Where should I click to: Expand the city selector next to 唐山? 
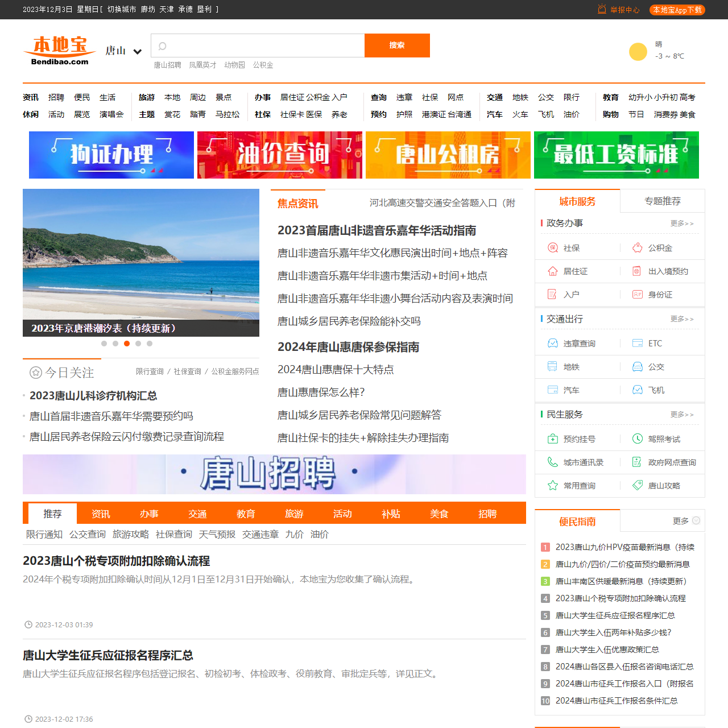point(138,52)
